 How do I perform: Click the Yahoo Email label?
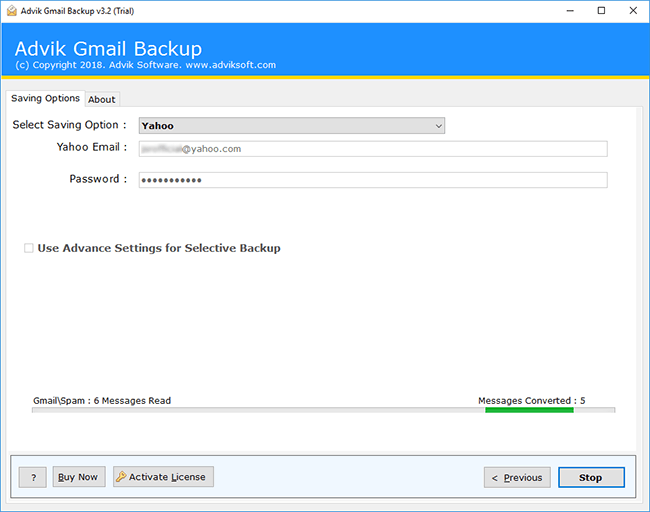(x=92, y=147)
